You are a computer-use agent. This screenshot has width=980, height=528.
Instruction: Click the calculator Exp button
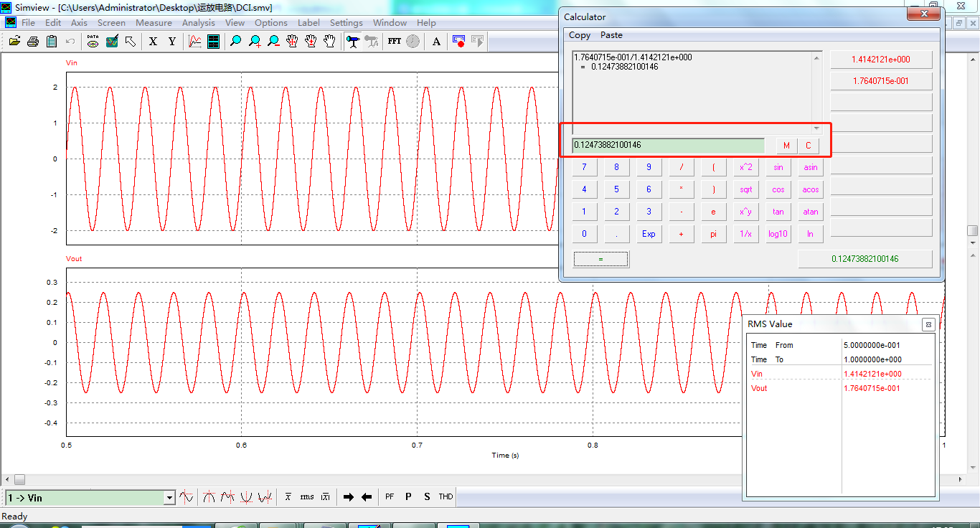pyautogui.click(x=649, y=235)
